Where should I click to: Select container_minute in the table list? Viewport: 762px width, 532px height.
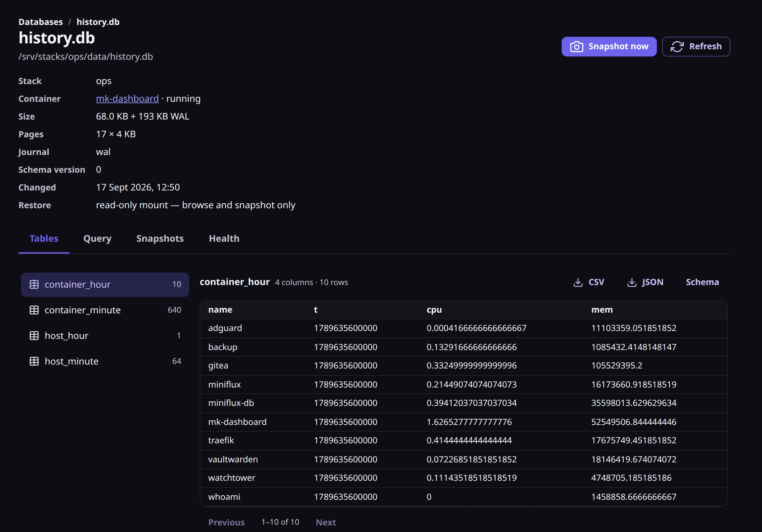coord(82,310)
